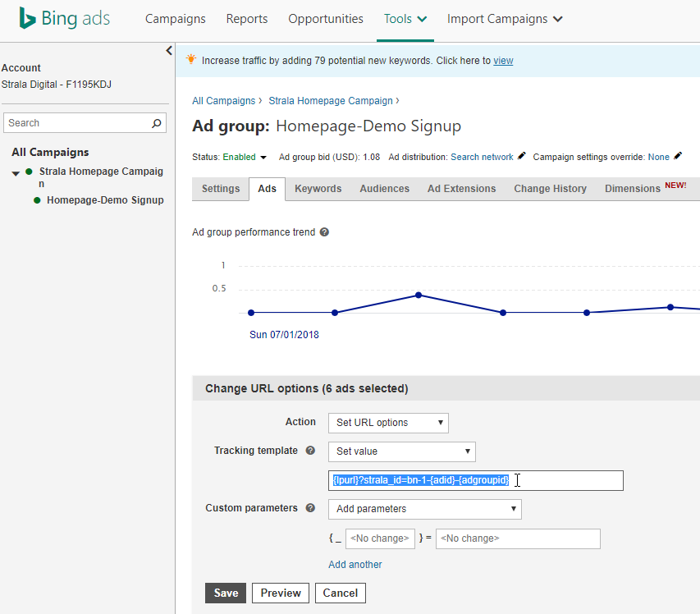
Task: Switch to the Keywords tab
Action: point(318,189)
